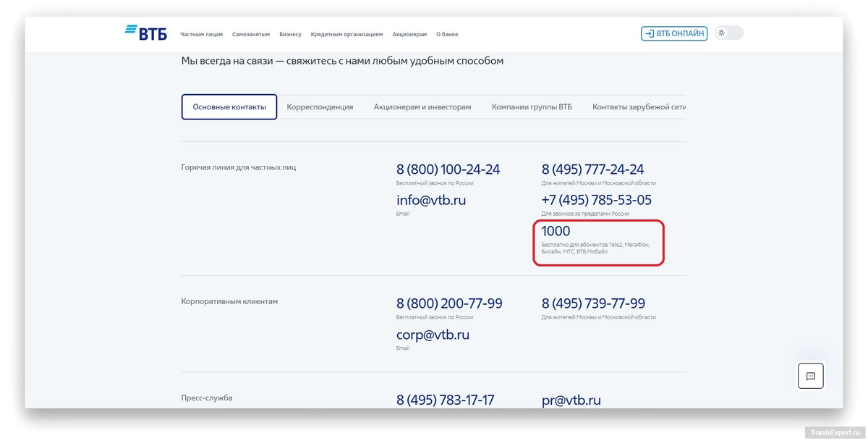Toggle the light/dark theme switch

[x=728, y=32]
